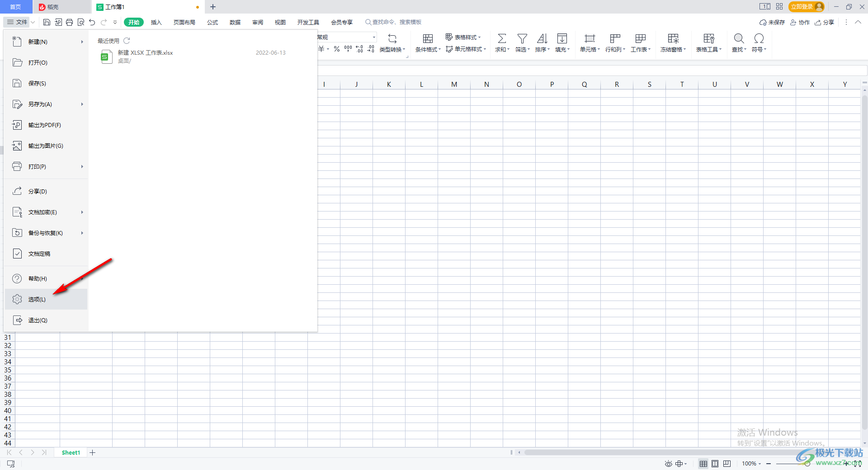
Task: Select Export as Picture (输出为图片)
Action: (x=46, y=146)
